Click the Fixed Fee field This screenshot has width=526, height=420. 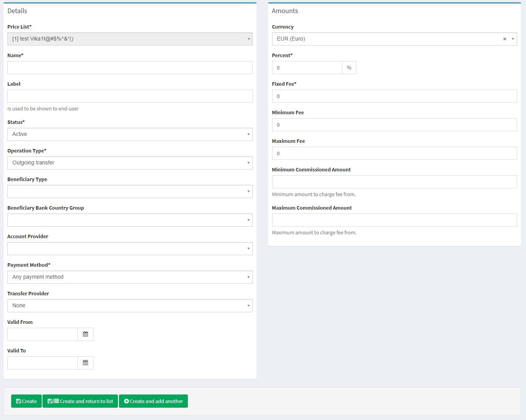tap(394, 96)
